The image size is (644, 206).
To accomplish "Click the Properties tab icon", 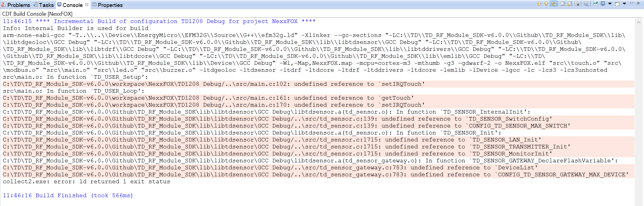I will 95,5.
